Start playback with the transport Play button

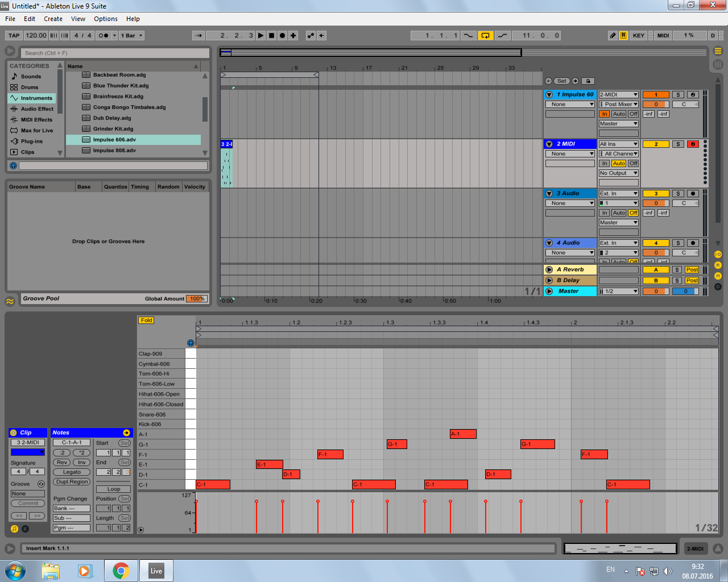[x=260, y=35]
